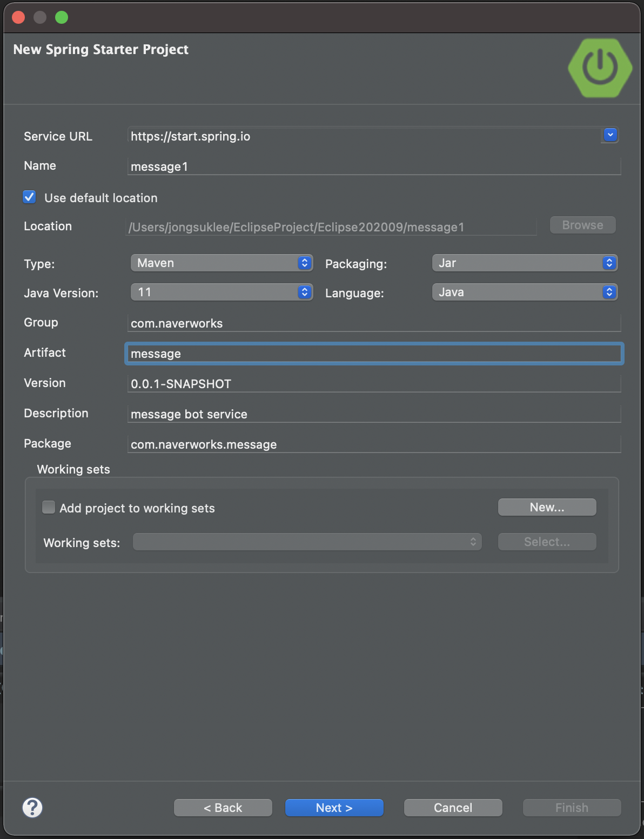
Task: Click the Location label
Action: coord(48,226)
